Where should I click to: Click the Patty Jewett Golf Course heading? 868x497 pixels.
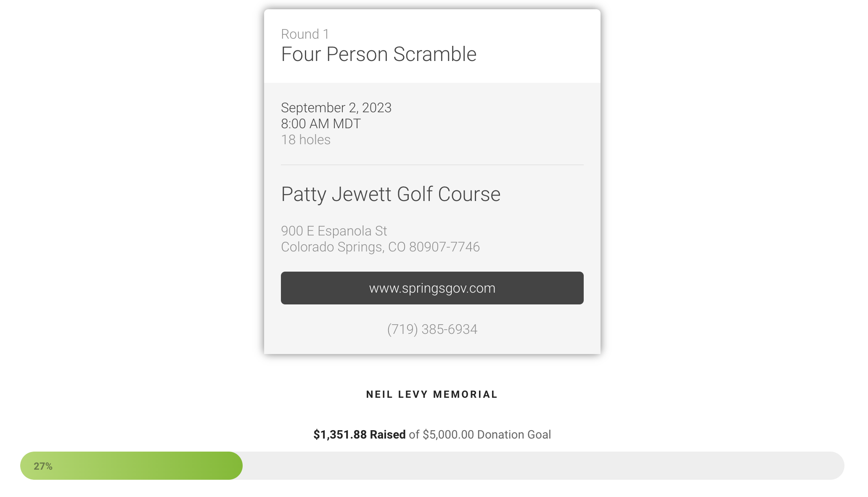click(x=391, y=194)
